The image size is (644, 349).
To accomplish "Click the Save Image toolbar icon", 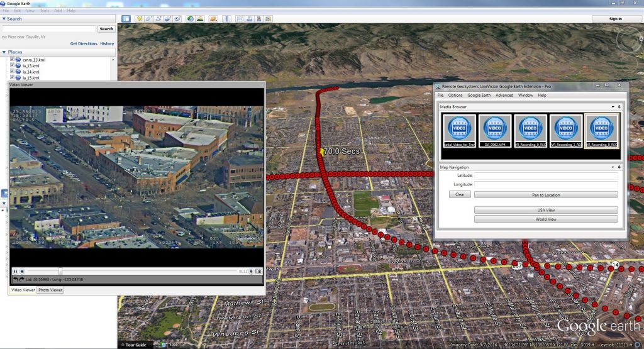I will click(259, 19).
